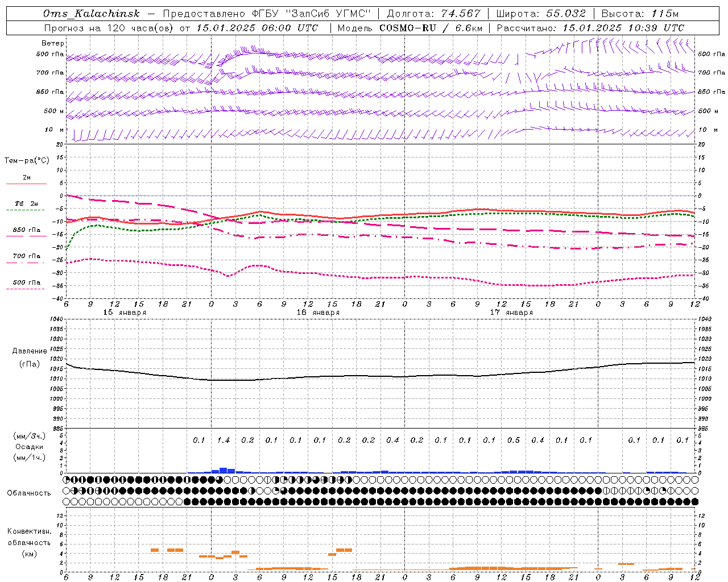
Task: Click the 1.4 precipitation value
Action: [x=224, y=440]
